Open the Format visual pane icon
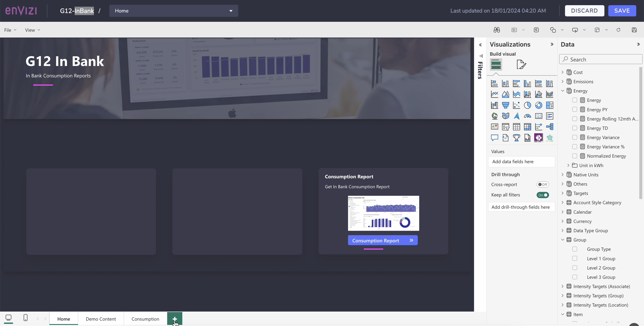Viewport: 644px width, 326px height. click(521, 64)
